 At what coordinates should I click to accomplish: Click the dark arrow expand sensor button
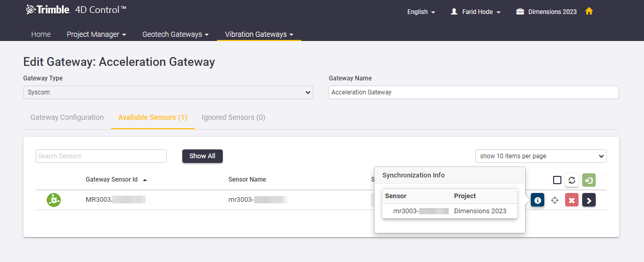[x=589, y=200]
